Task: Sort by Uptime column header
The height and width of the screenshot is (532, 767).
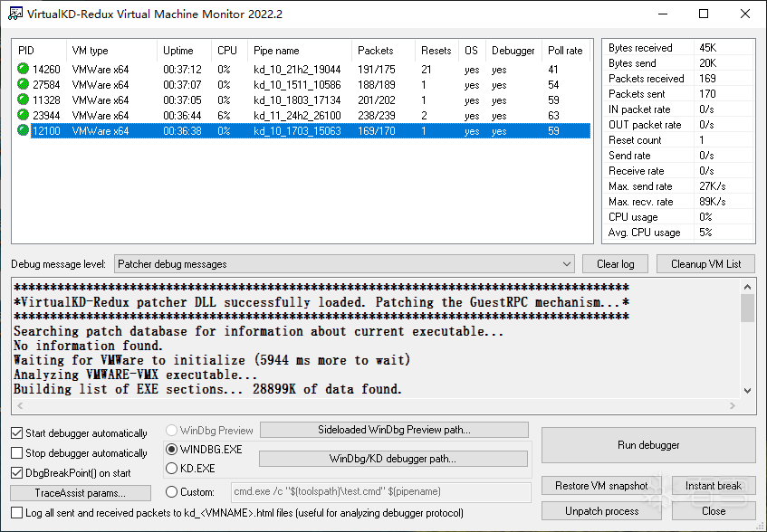Action: 185,51
